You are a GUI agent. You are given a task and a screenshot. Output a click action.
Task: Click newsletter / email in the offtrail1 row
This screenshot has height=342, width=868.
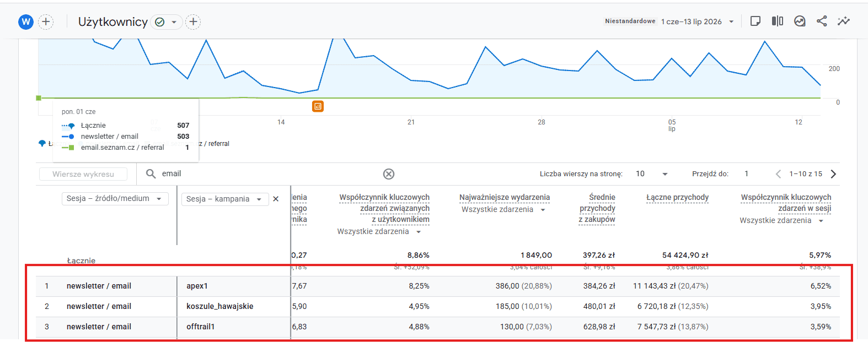pyautogui.click(x=99, y=327)
